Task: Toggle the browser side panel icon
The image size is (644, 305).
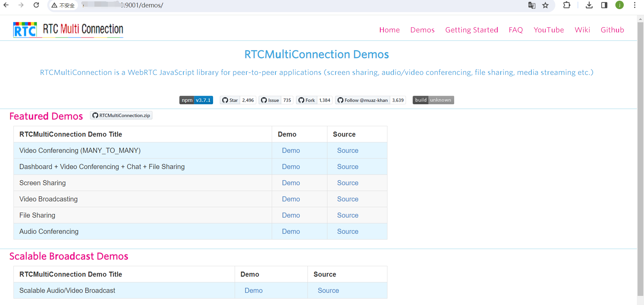Action: pos(604,5)
